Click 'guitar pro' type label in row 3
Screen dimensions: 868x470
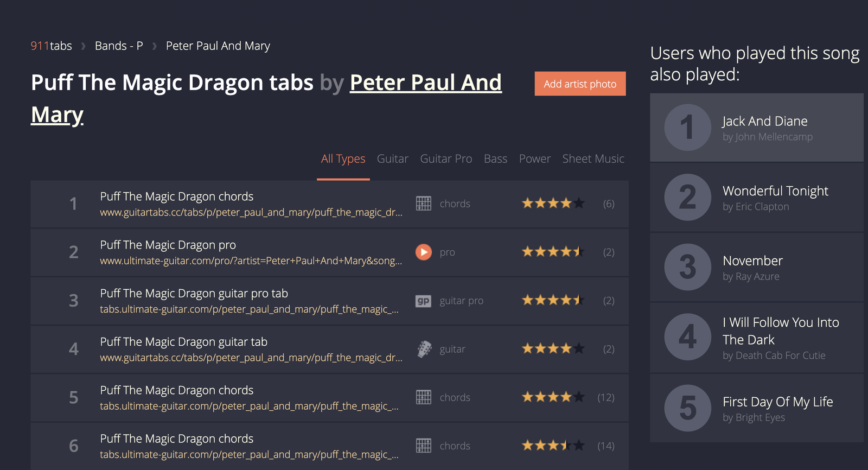click(x=462, y=301)
